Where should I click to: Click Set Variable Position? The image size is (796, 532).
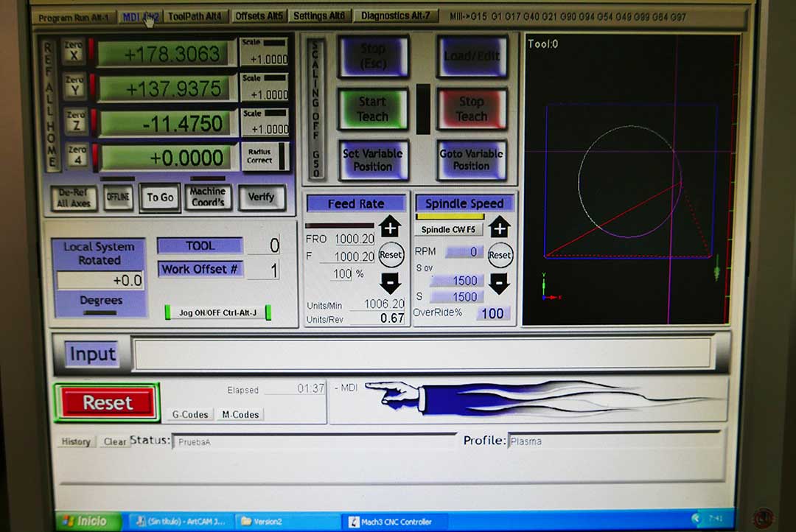373,160
